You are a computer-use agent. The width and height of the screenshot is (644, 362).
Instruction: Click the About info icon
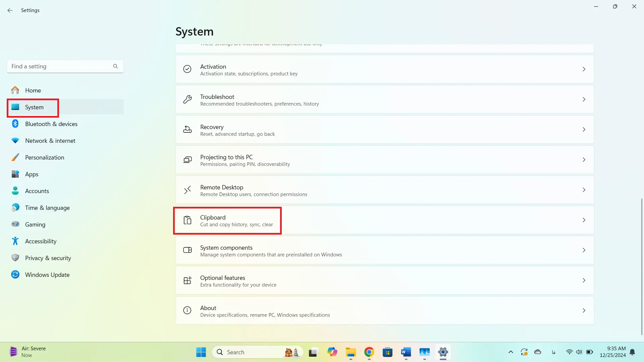click(x=187, y=310)
